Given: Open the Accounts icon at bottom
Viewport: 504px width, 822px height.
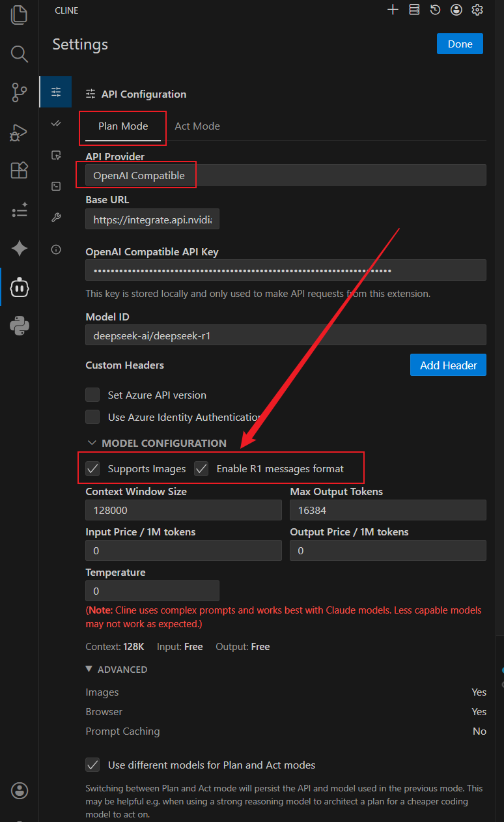Looking at the screenshot, I should pos(19,791).
